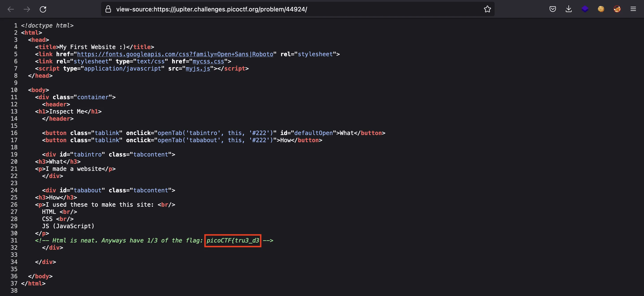Reload the view-source page
The height and width of the screenshot is (296, 644).
pyautogui.click(x=43, y=9)
